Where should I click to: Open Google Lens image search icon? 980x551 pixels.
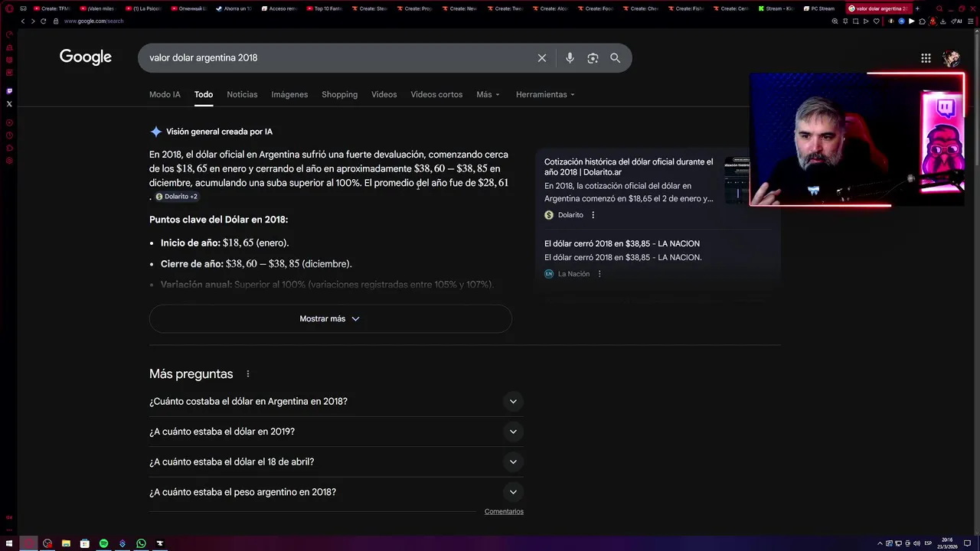point(593,58)
